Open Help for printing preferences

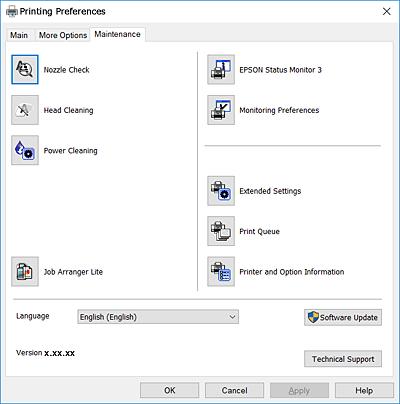pyautogui.click(x=364, y=390)
